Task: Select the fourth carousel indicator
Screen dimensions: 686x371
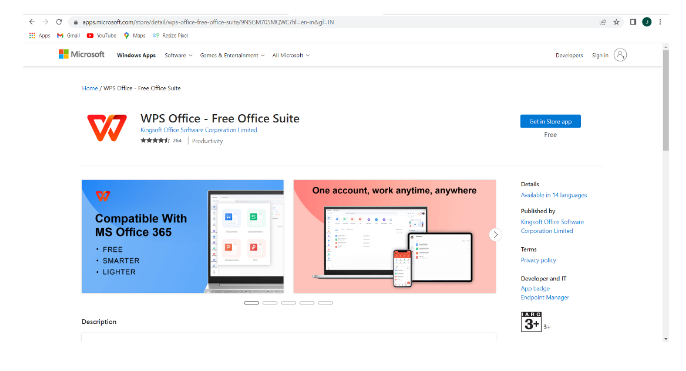Action: (307, 303)
